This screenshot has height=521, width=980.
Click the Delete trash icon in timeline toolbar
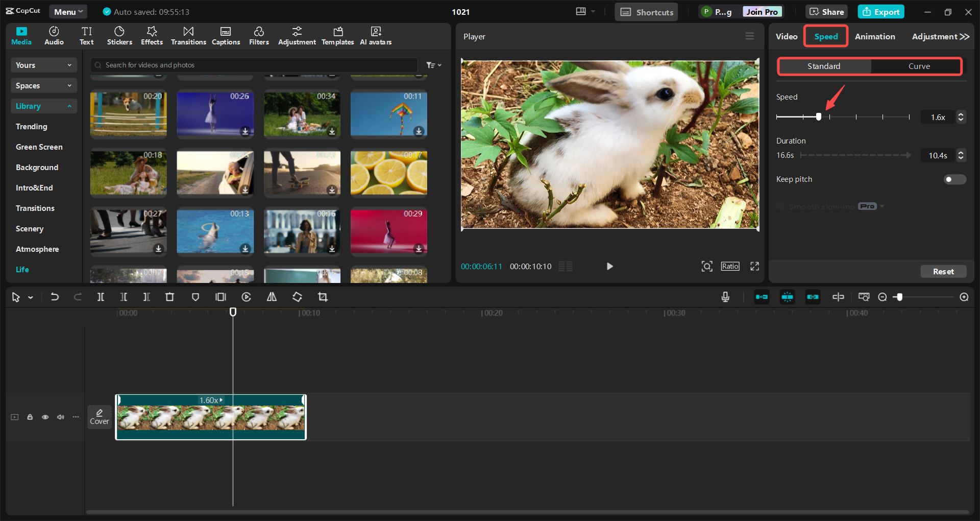click(x=170, y=297)
